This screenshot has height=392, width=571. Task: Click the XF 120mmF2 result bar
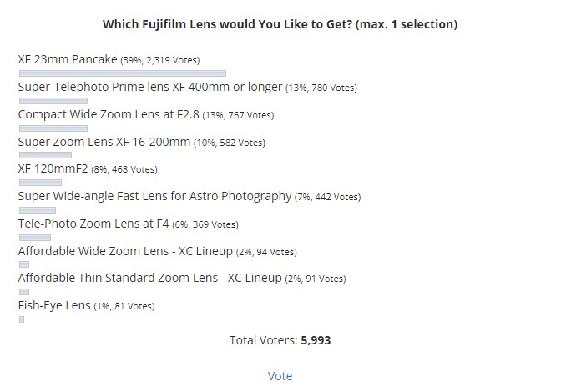(40, 183)
